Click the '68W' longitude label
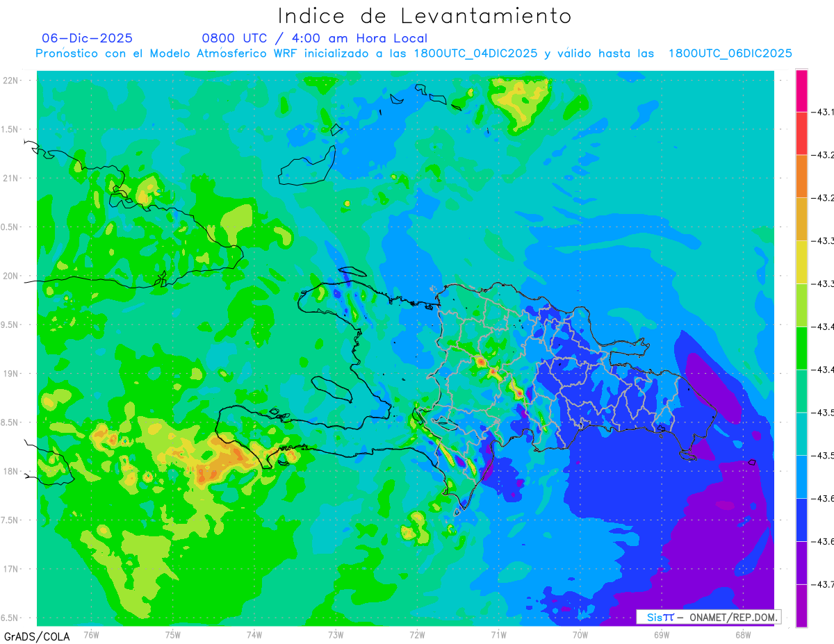This screenshot has width=834, height=644. coord(742,634)
